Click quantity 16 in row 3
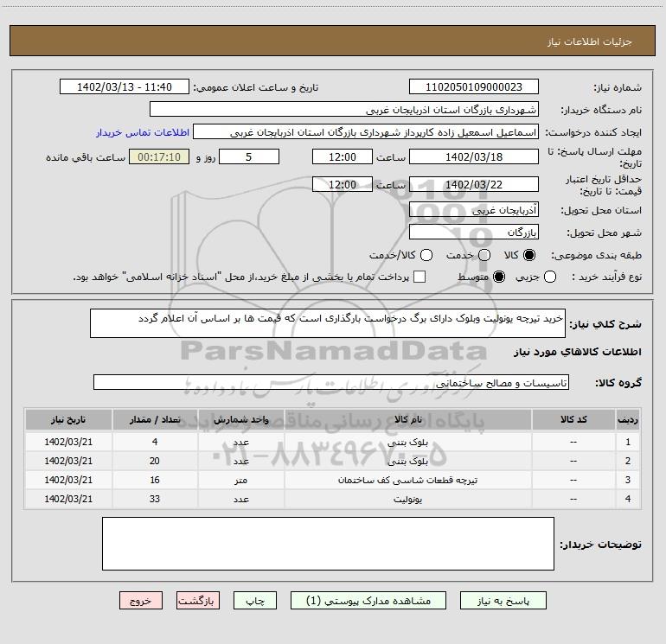This screenshot has height=644, width=666. click(155, 480)
